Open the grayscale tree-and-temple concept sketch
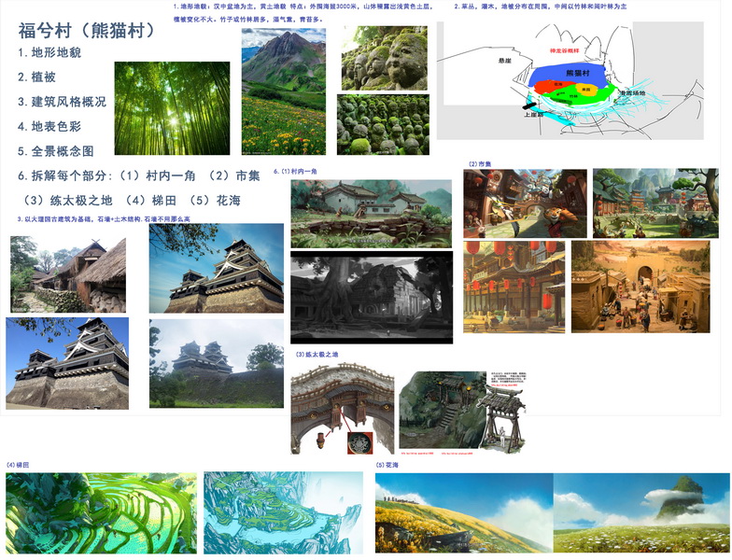 pyautogui.click(x=372, y=297)
